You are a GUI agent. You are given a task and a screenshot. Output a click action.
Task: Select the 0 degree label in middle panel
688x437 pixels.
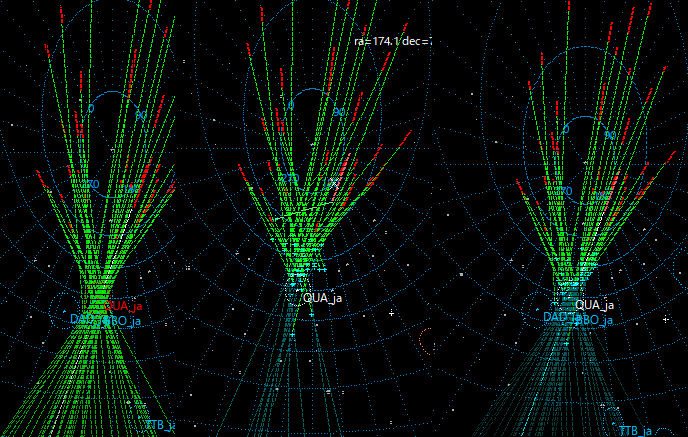[291, 105]
